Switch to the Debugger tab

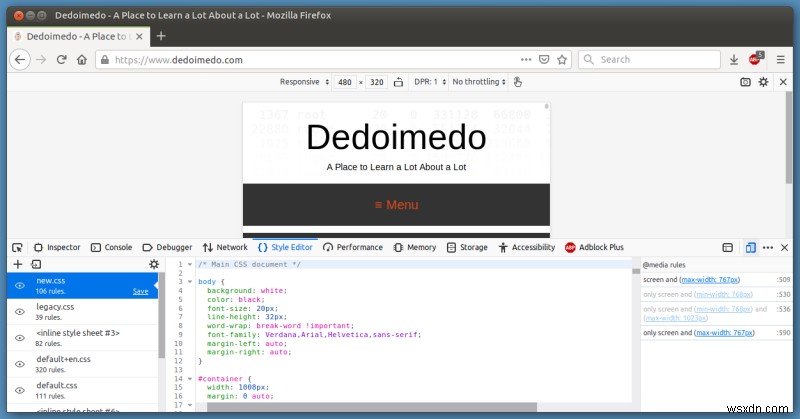click(x=167, y=248)
